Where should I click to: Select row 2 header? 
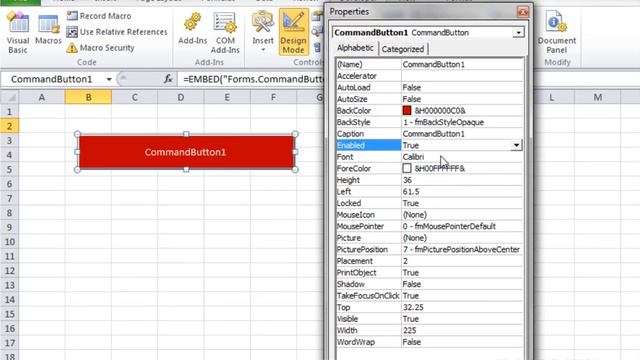coord(9,126)
